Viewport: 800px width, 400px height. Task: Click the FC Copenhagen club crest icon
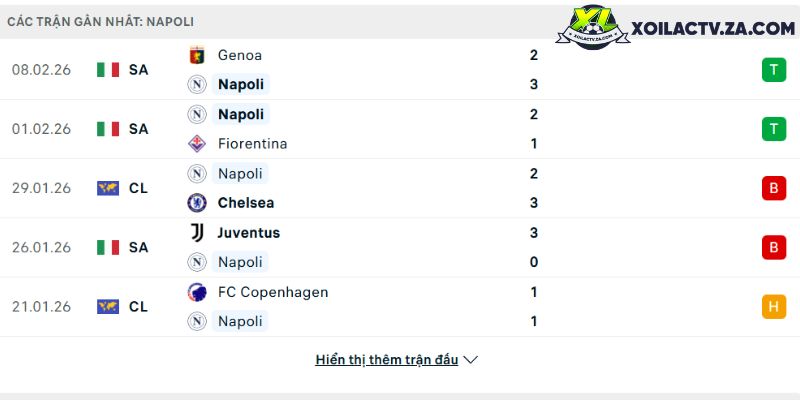pos(197,292)
